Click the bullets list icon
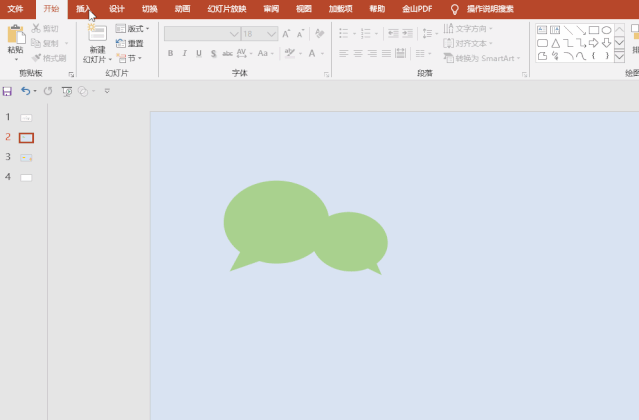The image size is (639, 420). (x=344, y=33)
